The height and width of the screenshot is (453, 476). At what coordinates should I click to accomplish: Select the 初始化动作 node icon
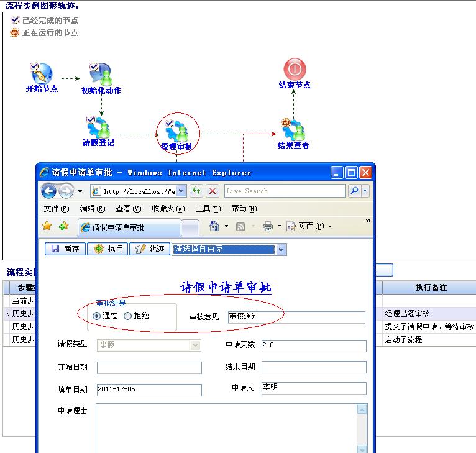tap(101, 74)
